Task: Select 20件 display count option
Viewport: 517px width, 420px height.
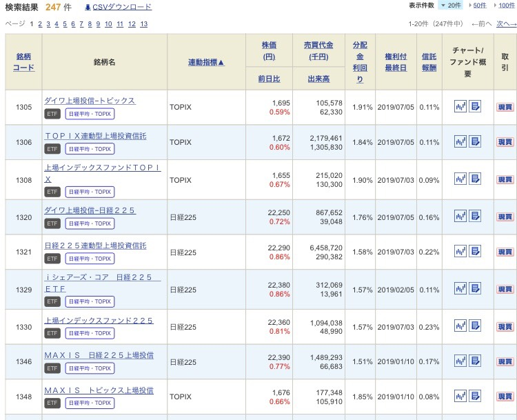Action: click(x=451, y=6)
